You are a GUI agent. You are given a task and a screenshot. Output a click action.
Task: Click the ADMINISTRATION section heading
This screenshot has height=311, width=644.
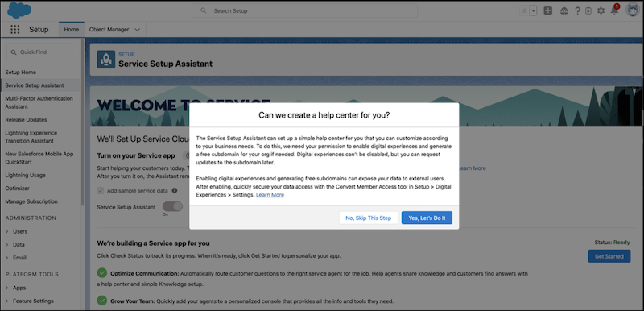tap(31, 218)
